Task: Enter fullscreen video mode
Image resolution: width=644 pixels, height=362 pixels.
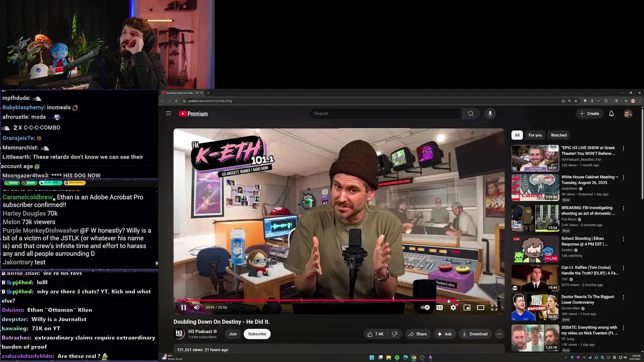Action: pyautogui.click(x=494, y=307)
